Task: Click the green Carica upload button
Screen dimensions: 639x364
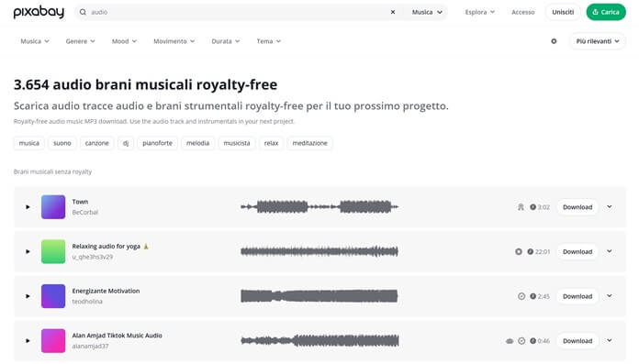Action: click(x=606, y=12)
